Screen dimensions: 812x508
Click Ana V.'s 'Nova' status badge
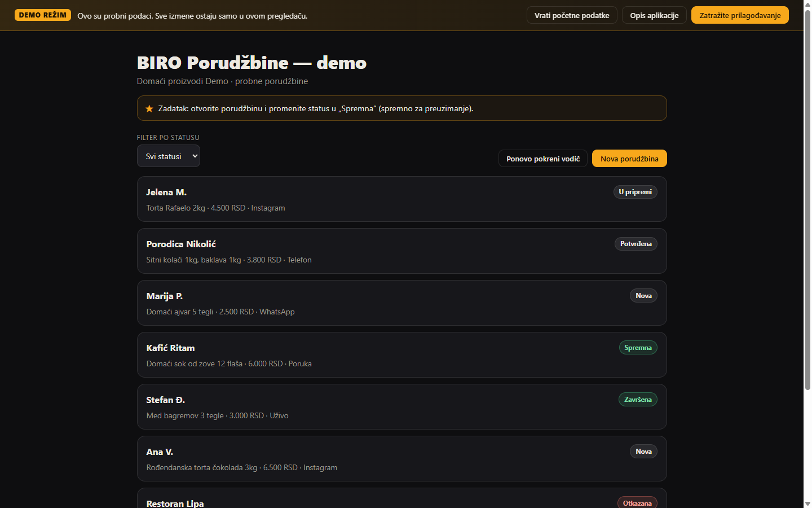click(643, 452)
